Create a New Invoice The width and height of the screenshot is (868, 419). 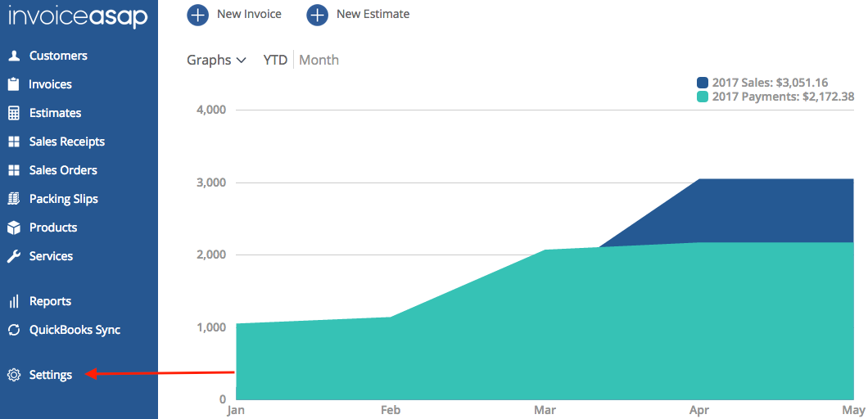point(235,14)
